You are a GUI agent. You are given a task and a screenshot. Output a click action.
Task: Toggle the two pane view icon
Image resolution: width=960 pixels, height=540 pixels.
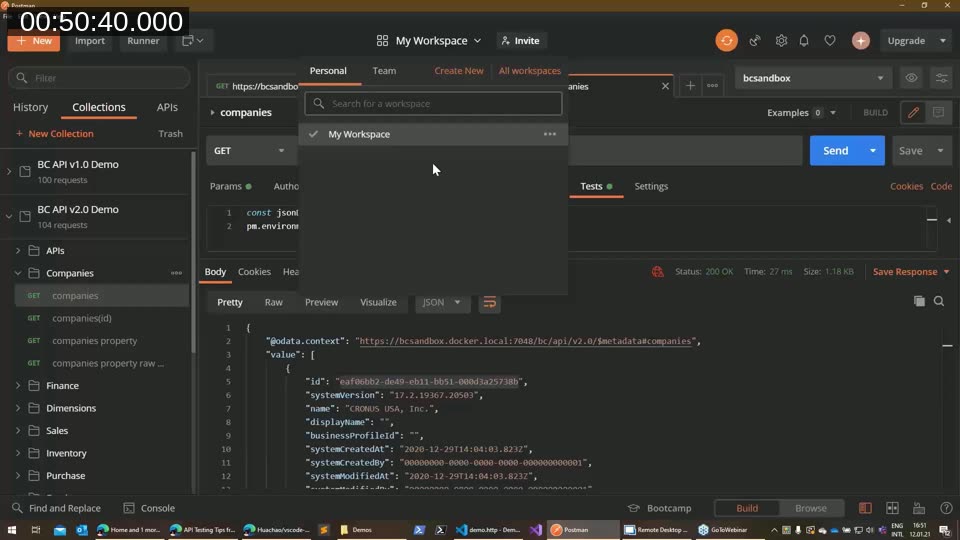(892, 508)
